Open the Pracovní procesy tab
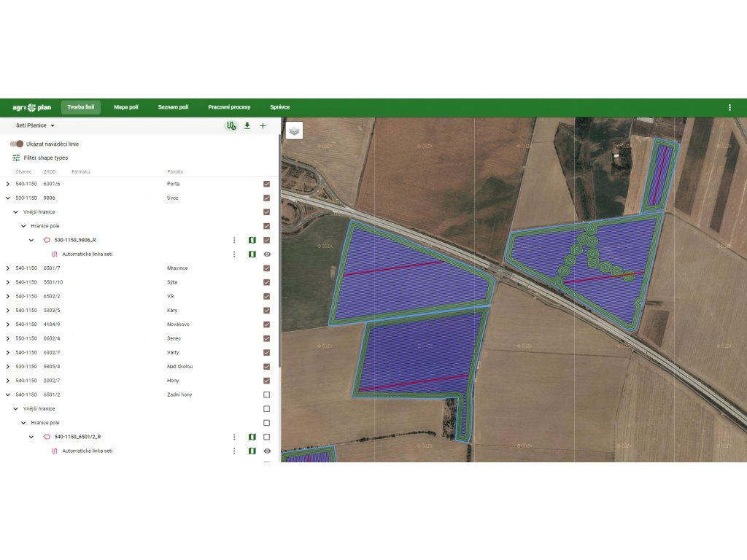This screenshot has width=747, height=560. [229, 107]
